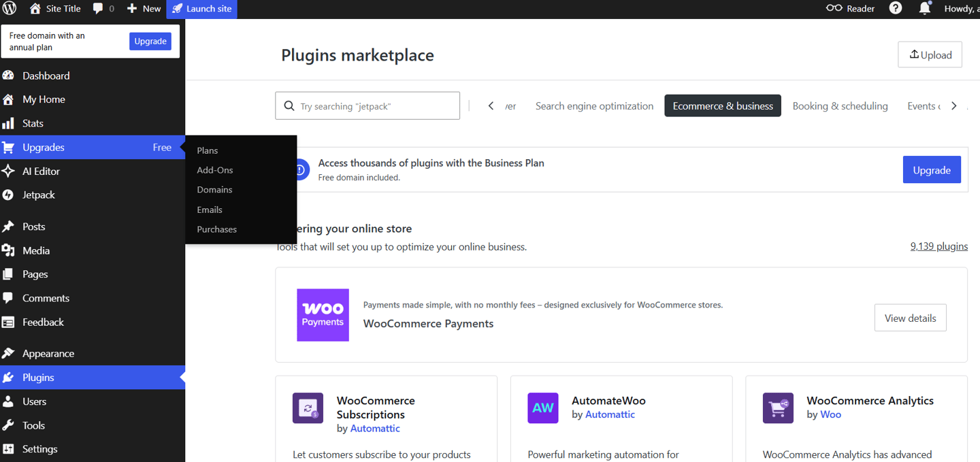The image size is (980, 462).
Task: View details for WooCommerce Payments
Action: pyautogui.click(x=910, y=317)
